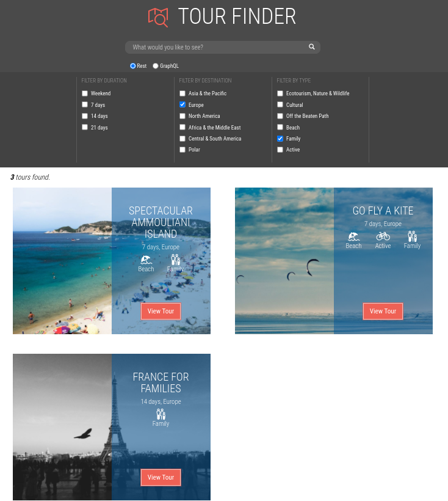Check the Weekend duration filter
The height and width of the screenshot is (501, 448).
[x=85, y=93]
